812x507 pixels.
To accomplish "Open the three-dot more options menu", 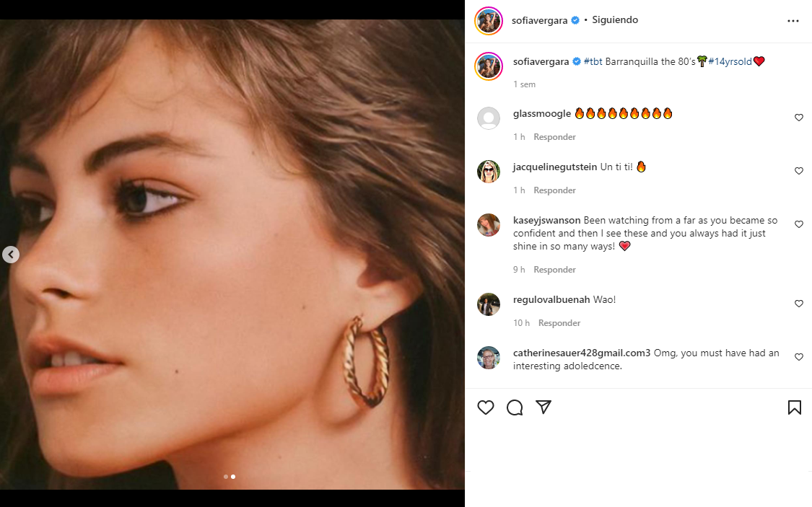I will [x=793, y=21].
